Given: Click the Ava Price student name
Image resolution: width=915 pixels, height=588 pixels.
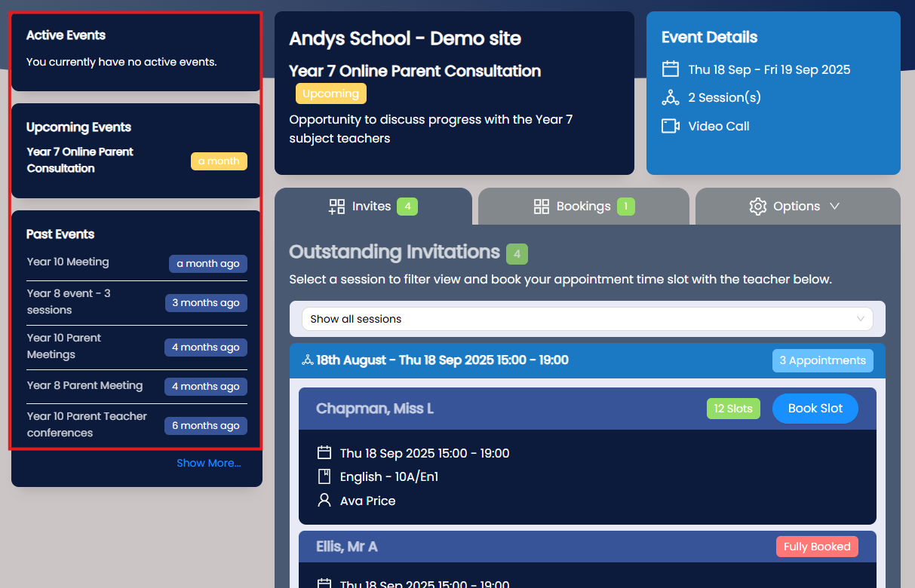Looking at the screenshot, I should pos(367,501).
